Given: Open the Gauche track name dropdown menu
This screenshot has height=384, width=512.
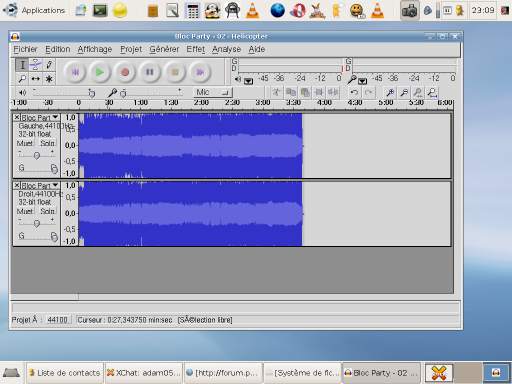Looking at the screenshot, I should tap(40, 117).
